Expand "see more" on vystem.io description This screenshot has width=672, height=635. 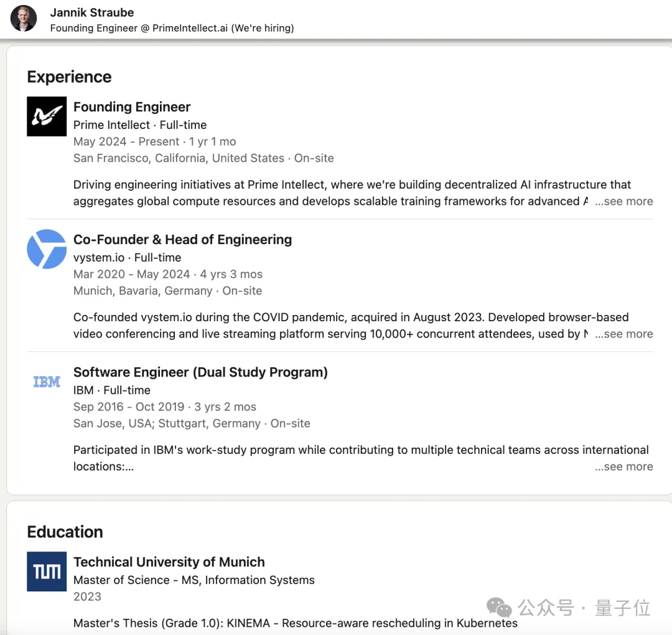tap(624, 334)
